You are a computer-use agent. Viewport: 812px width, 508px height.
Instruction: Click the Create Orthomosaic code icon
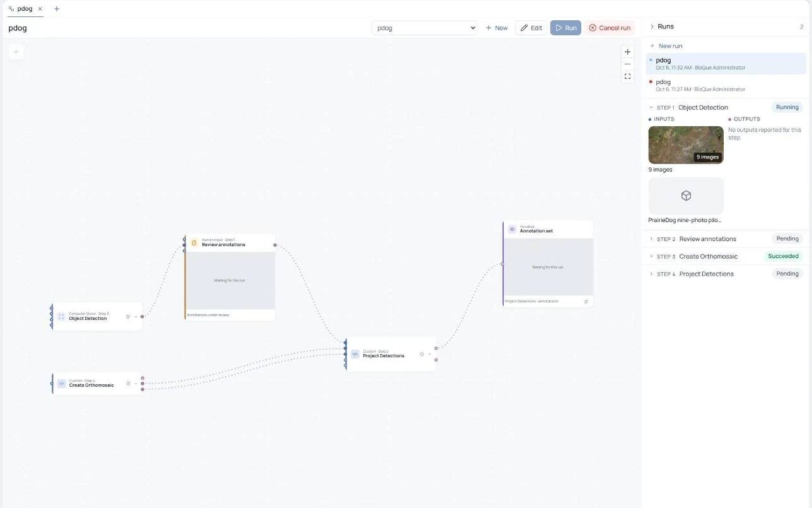[x=61, y=383]
